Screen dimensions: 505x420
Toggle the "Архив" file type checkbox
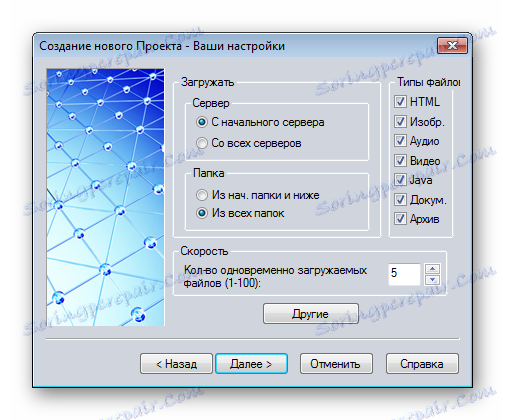(x=400, y=219)
